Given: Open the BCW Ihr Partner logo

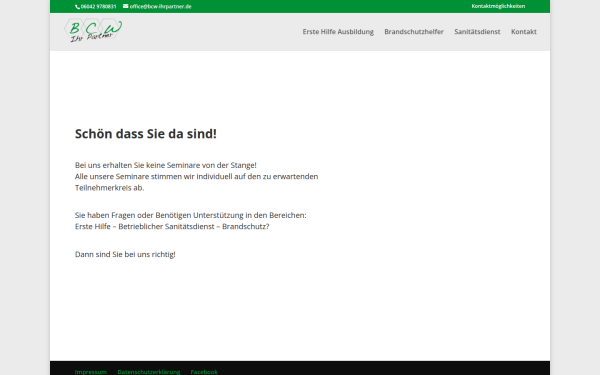Looking at the screenshot, I should point(93,31).
